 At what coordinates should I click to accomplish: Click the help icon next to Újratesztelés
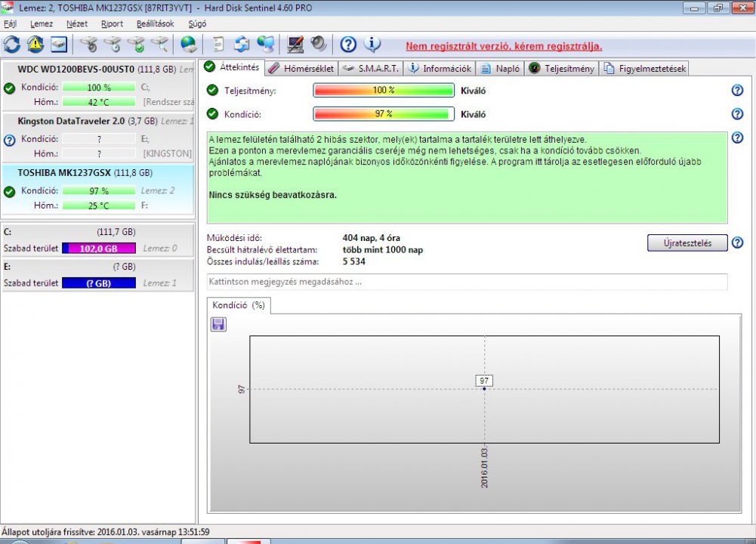coord(737,243)
